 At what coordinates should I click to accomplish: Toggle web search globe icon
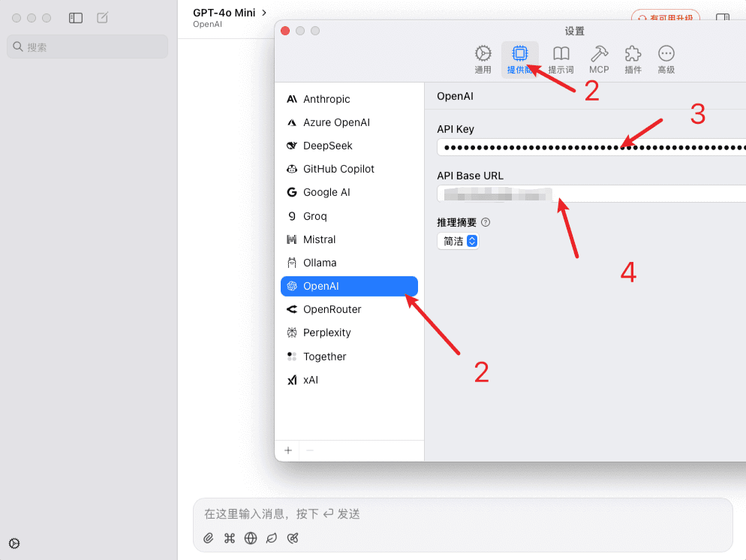[x=251, y=538]
